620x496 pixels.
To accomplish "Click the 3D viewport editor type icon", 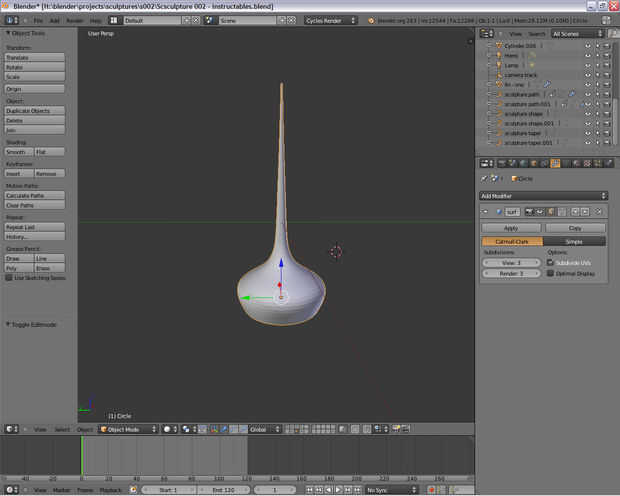I will coord(11,429).
